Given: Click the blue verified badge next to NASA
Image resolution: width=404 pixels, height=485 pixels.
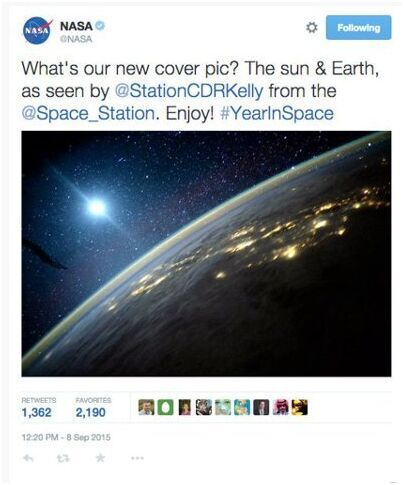Looking at the screenshot, I should pos(100,26).
